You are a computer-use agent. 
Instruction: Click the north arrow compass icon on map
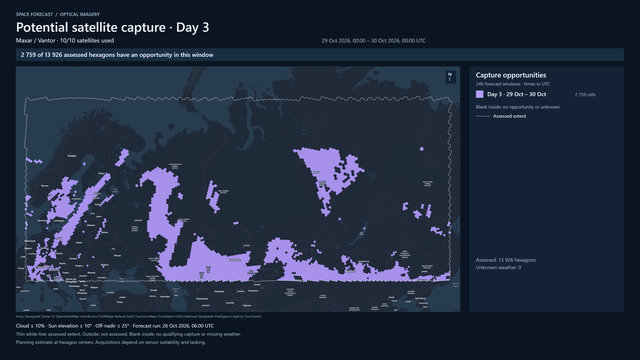(x=450, y=77)
